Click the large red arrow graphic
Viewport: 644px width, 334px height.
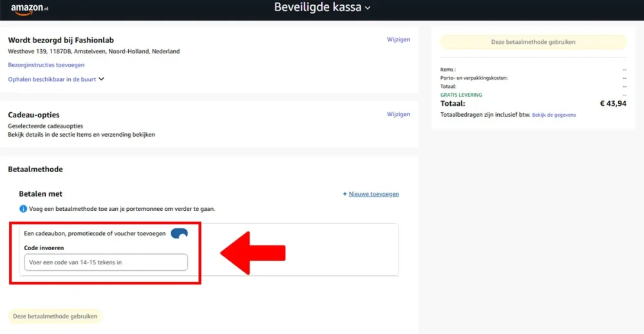(x=253, y=252)
